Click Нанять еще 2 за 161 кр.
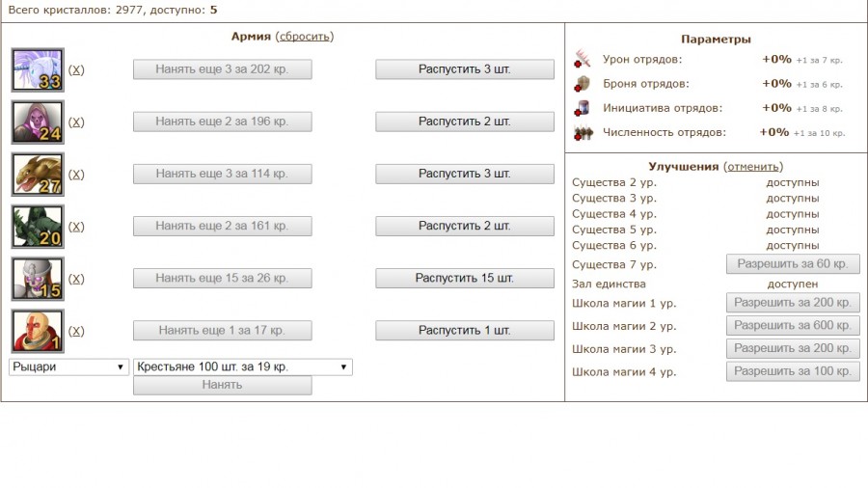Screen dimensions: 868x488 pyautogui.click(x=222, y=226)
